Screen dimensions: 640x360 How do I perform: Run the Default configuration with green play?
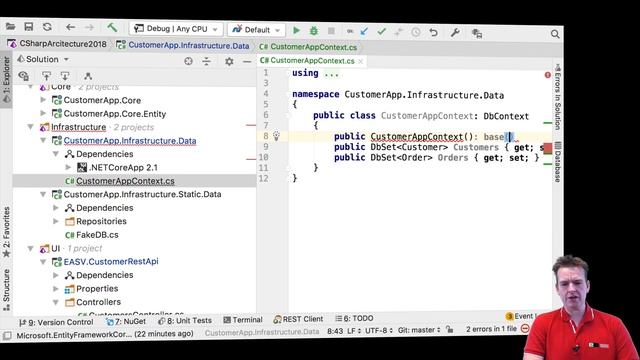point(296,30)
